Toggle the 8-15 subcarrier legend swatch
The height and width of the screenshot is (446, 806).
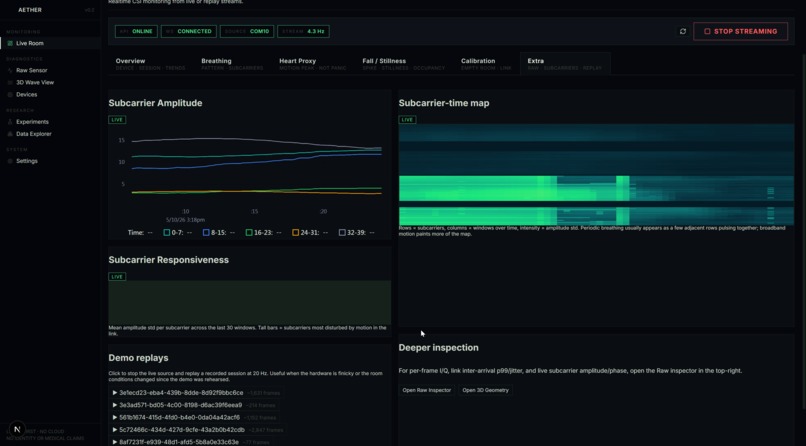pyautogui.click(x=206, y=233)
